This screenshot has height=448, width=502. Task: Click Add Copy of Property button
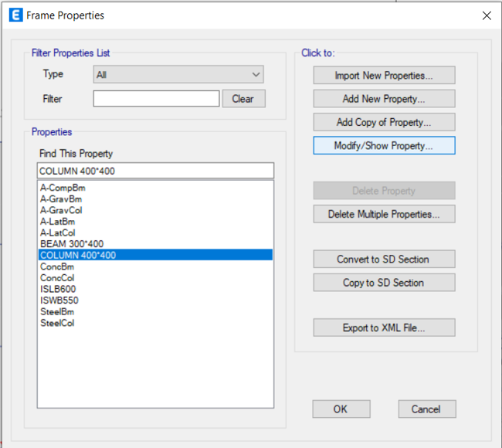(x=384, y=122)
